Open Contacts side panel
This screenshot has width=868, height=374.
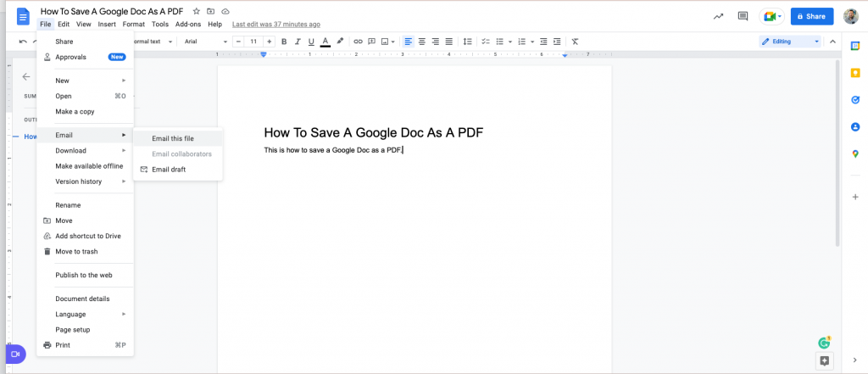(x=855, y=127)
